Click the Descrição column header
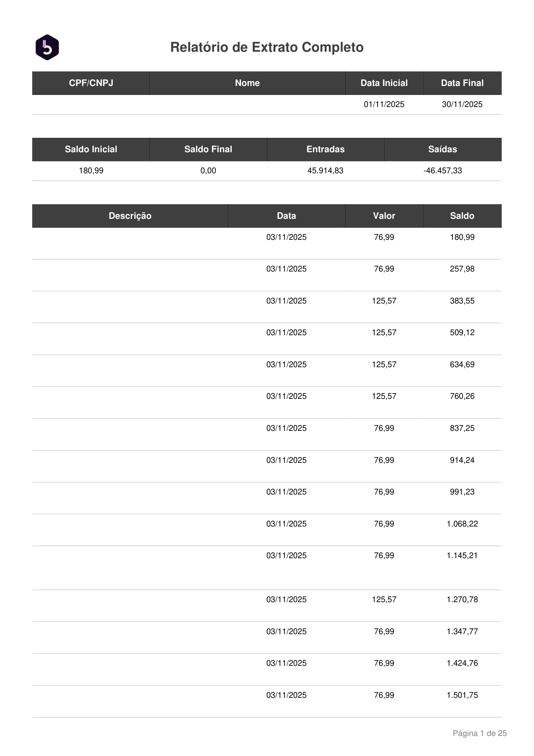534x756 pixels. [x=130, y=216]
